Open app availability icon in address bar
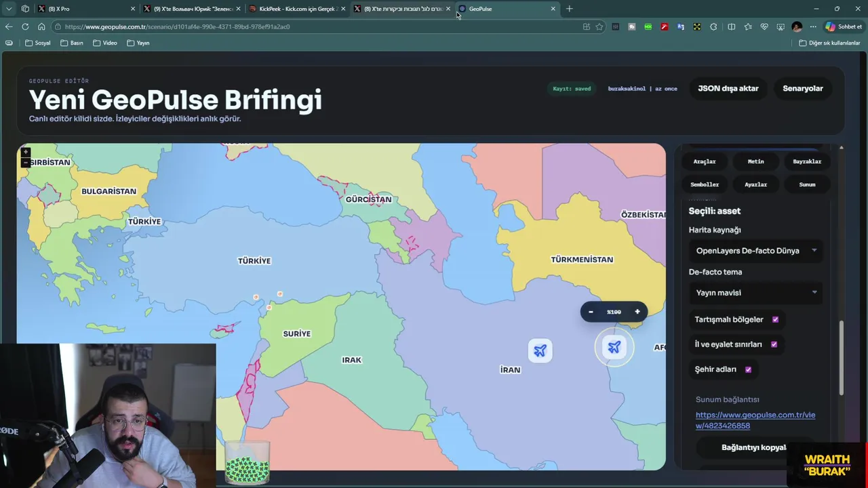 (x=586, y=26)
